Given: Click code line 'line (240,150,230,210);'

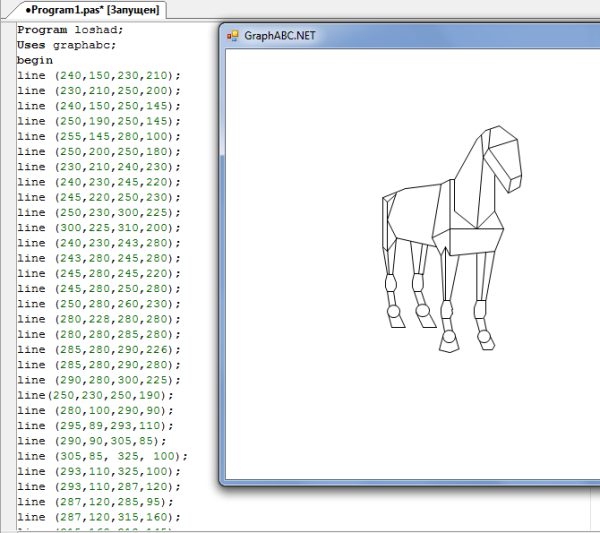Looking at the screenshot, I should click(x=98, y=75).
